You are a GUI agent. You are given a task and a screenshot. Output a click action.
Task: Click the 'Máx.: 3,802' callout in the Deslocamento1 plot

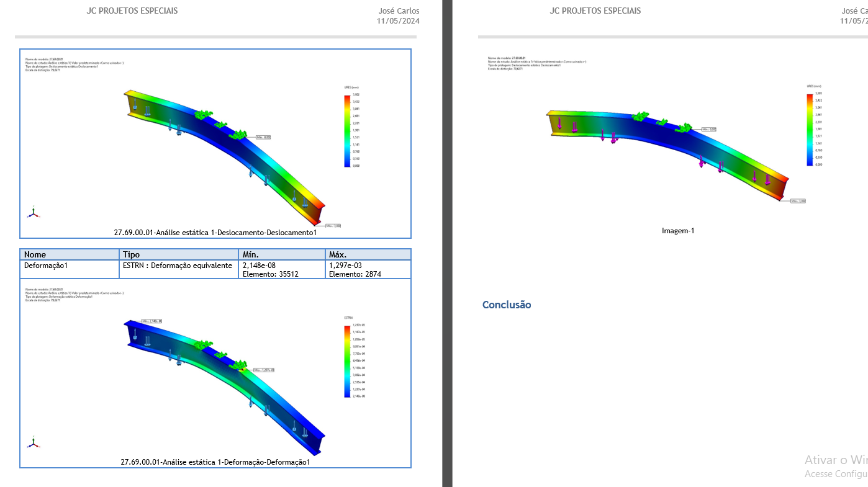pyautogui.click(x=333, y=226)
